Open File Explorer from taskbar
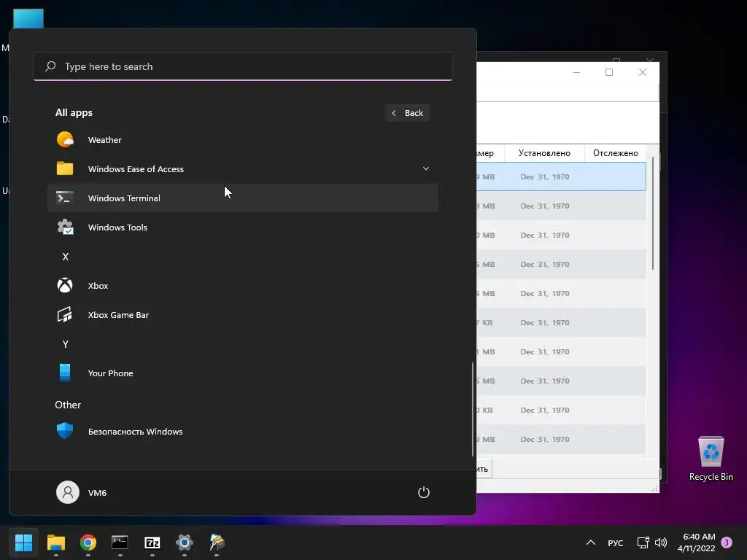The image size is (747, 560). (55, 542)
